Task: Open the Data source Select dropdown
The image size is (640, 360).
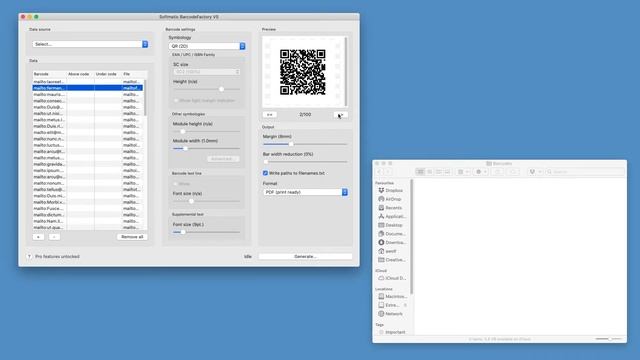Action: point(90,44)
